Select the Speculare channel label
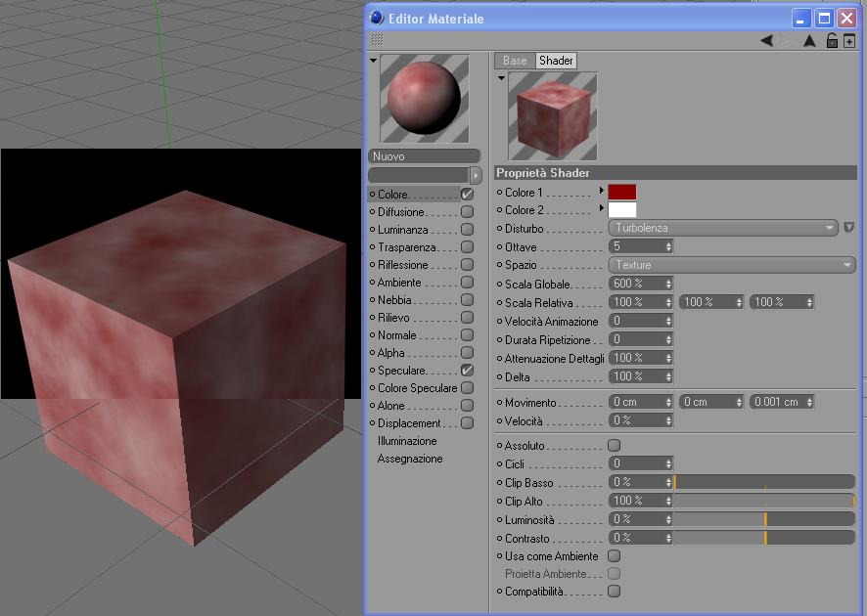 [401, 371]
